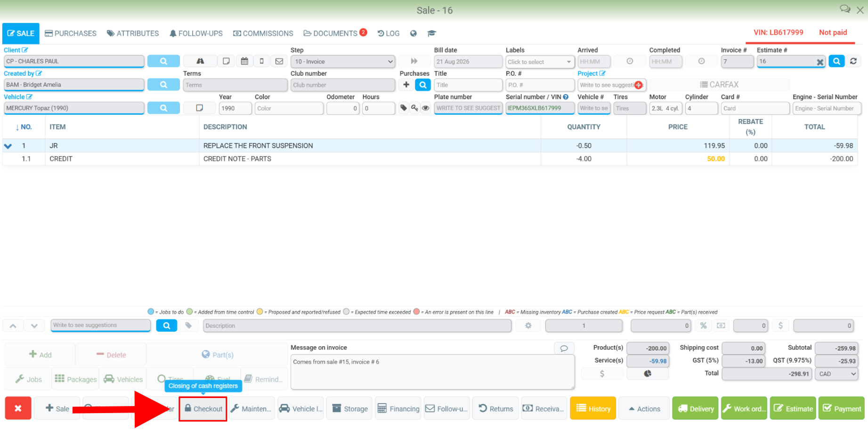Open the CAD currency dropdown

click(x=837, y=374)
